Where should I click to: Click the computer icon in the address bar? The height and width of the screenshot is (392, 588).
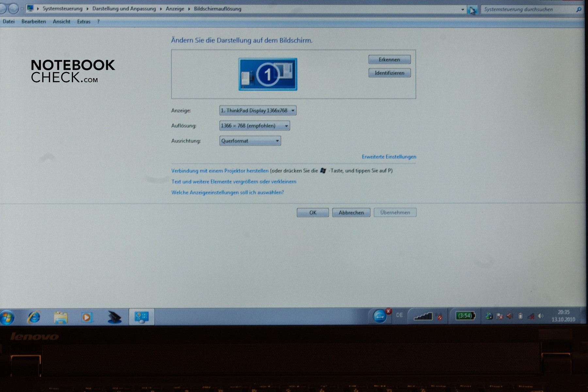click(x=30, y=8)
